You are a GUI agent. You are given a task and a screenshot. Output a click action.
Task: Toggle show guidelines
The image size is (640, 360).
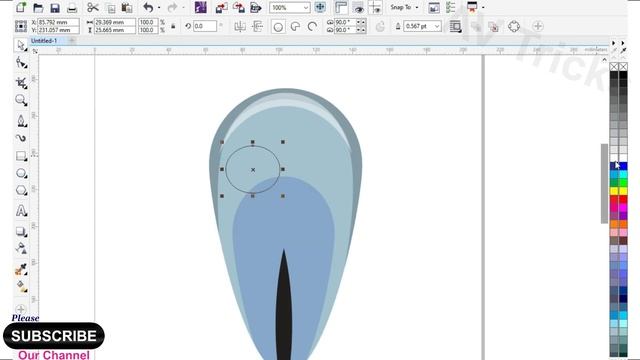(375, 7)
